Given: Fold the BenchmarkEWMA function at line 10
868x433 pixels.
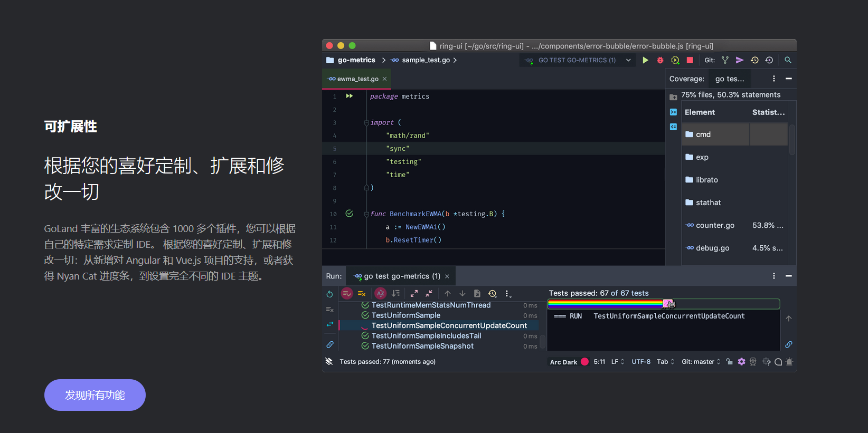Looking at the screenshot, I should 366,214.
